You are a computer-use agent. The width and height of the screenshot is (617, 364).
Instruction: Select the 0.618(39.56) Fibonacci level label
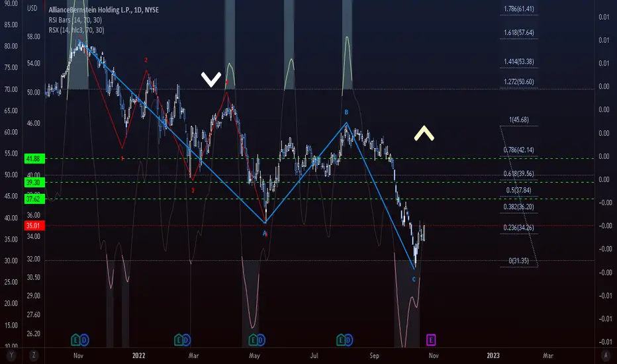(x=518, y=173)
